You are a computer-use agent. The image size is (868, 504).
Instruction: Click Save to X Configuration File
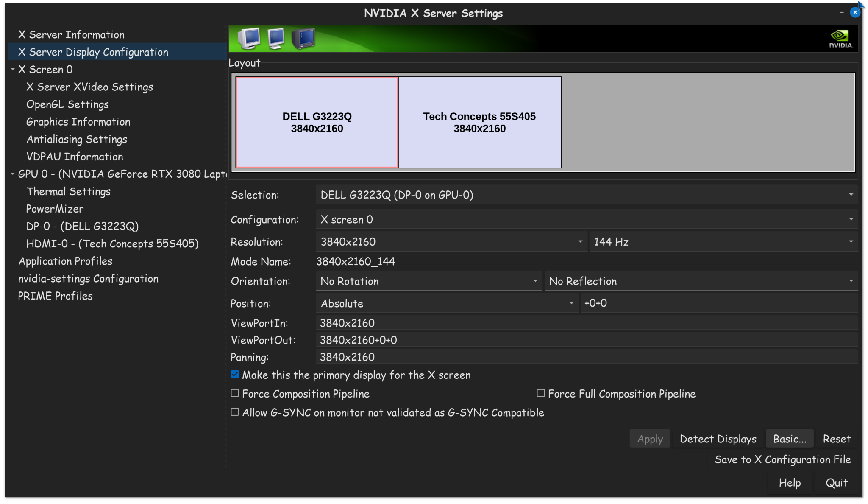pos(782,459)
